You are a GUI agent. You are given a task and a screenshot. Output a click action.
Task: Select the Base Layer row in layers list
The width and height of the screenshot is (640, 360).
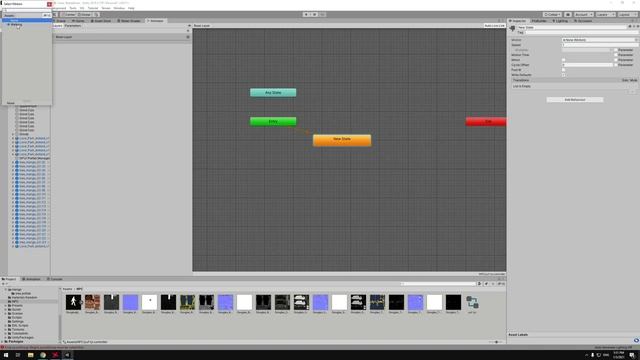point(122,37)
